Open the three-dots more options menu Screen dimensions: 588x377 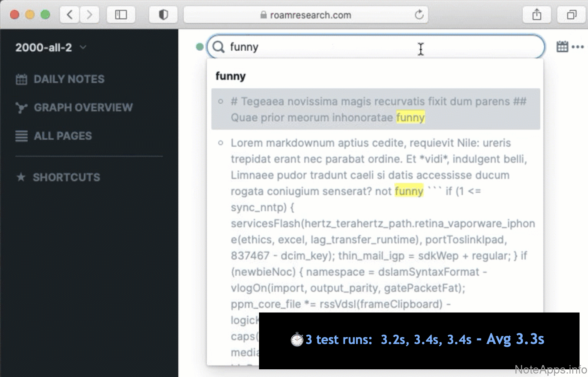[x=578, y=47]
